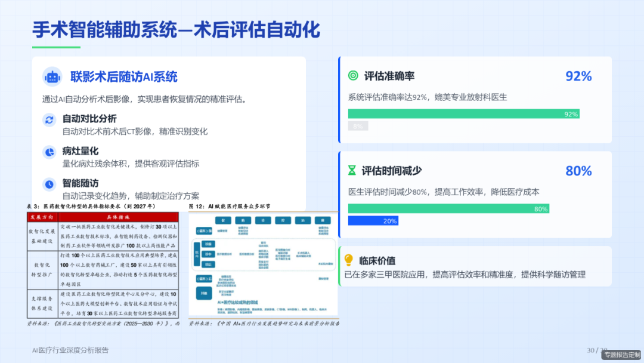Click the teal hospital icon badge in the header card

[x=52, y=77]
